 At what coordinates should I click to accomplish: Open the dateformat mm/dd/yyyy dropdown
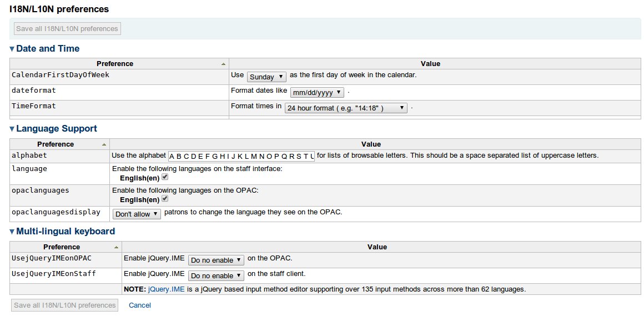317,93
